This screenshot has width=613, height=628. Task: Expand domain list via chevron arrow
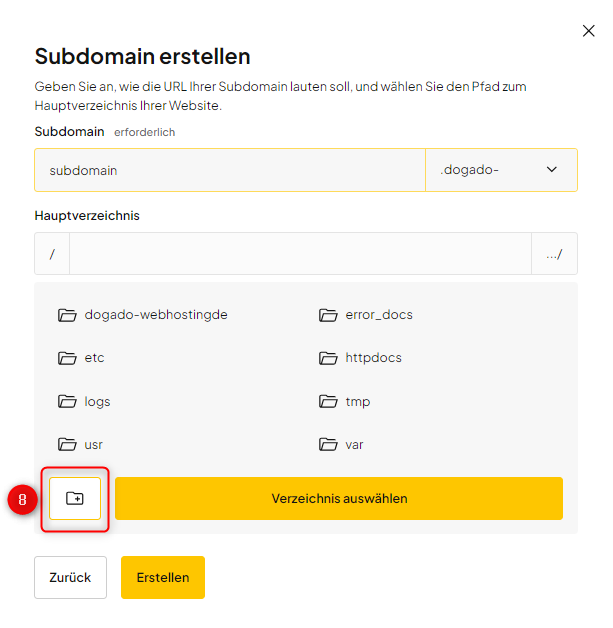(552, 170)
